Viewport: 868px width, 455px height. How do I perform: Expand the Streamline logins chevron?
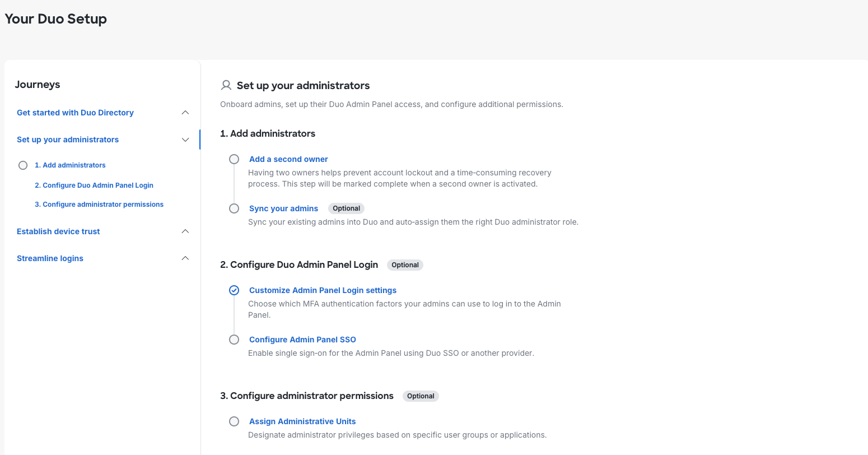pyautogui.click(x=185, y=258)
